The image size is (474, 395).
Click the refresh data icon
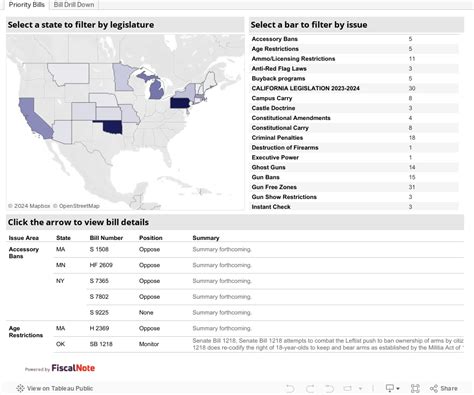coord(348,388)
